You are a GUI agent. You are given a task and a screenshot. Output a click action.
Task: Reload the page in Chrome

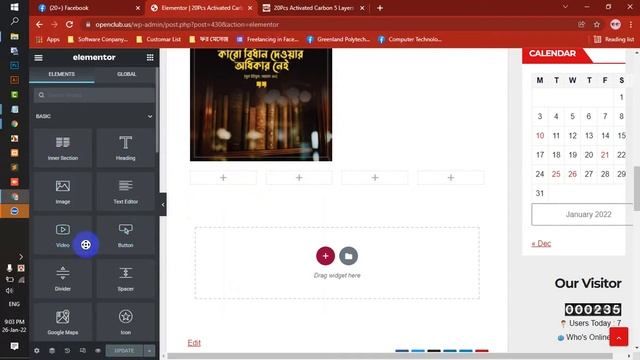point(69,24)
